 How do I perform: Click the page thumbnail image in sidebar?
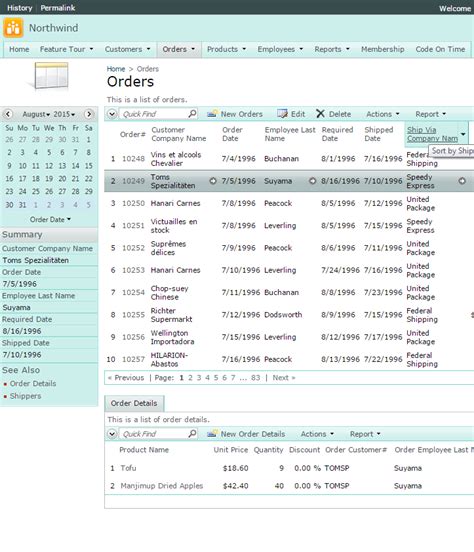click(50, 76)
